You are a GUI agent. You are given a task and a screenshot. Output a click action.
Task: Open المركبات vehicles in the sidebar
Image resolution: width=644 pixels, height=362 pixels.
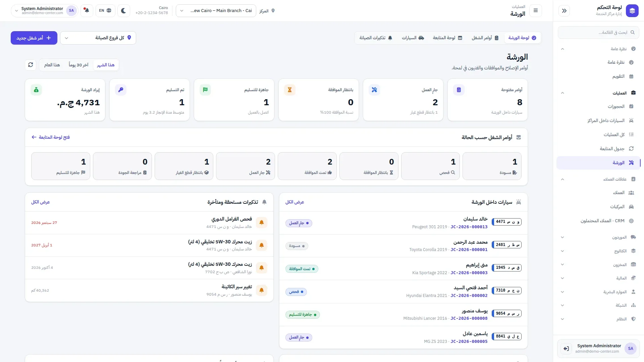(599, 207)
